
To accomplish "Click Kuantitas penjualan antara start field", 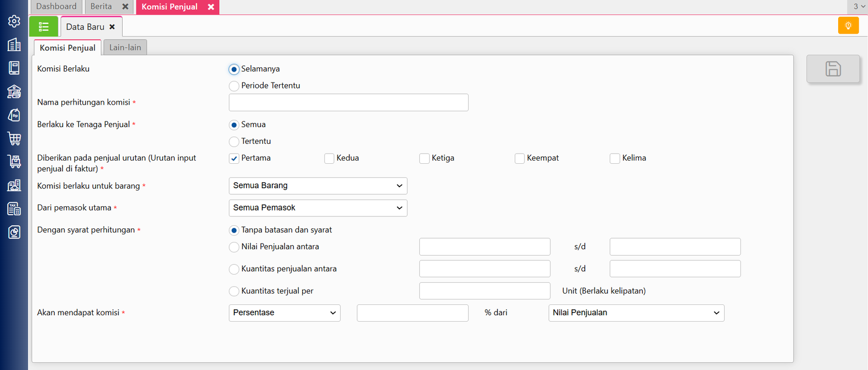I will click(485, 269).
